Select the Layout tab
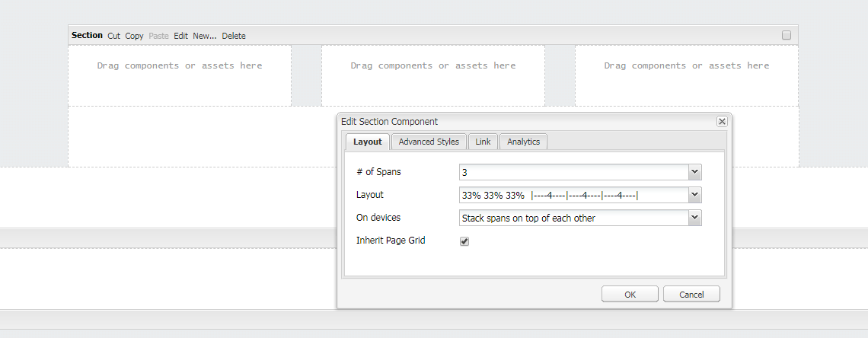868x338 pixels. pyautogui.click(x=368, y=142)
